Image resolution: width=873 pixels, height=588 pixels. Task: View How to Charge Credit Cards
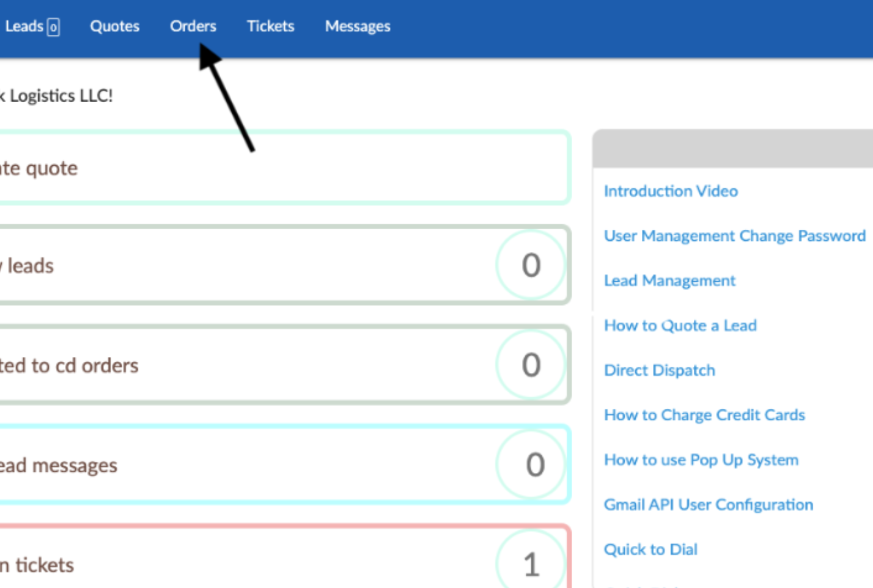click(x=704, y=414)
